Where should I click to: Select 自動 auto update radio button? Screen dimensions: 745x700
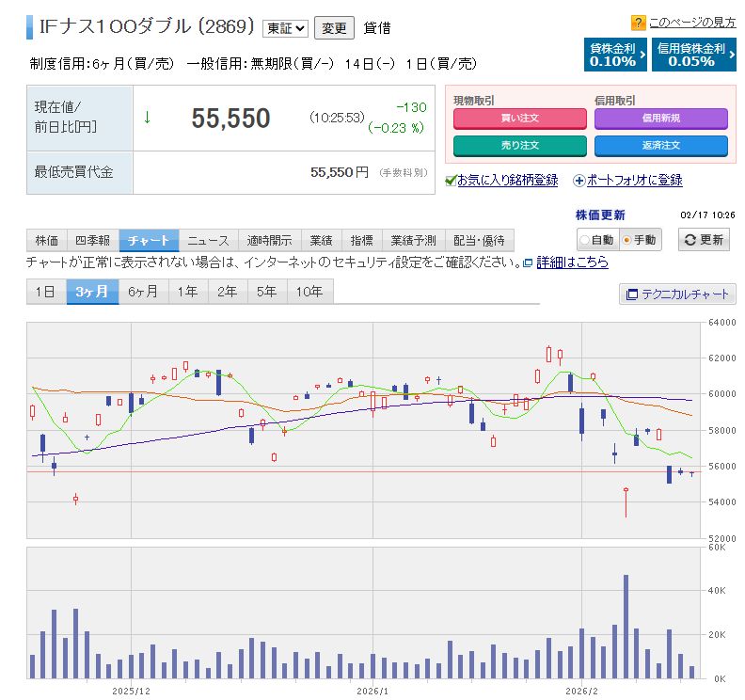(x=585, y=240)
